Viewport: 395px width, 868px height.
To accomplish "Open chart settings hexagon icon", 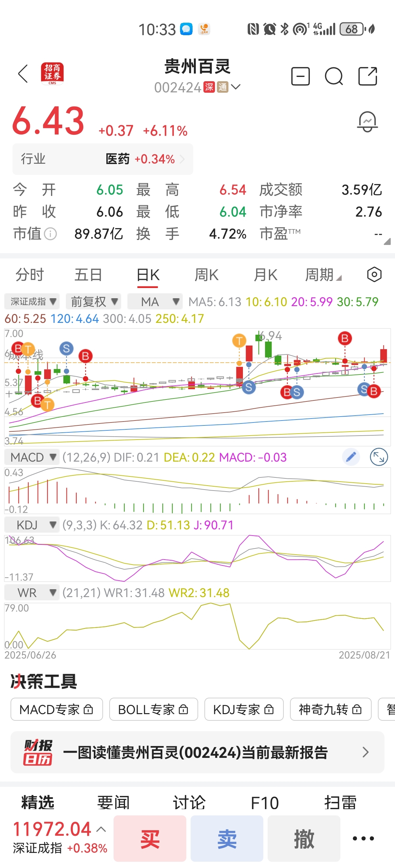I will (374, 275).
